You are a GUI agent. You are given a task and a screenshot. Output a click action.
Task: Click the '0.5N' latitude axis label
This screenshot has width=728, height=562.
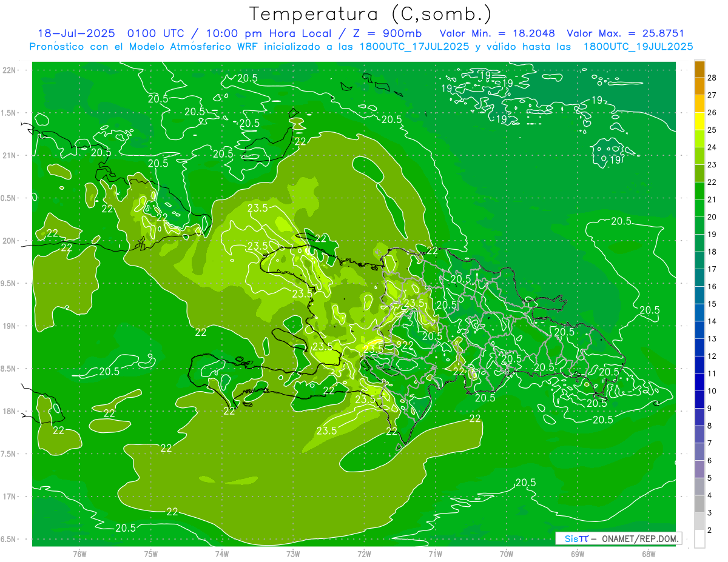pos(8,198)
